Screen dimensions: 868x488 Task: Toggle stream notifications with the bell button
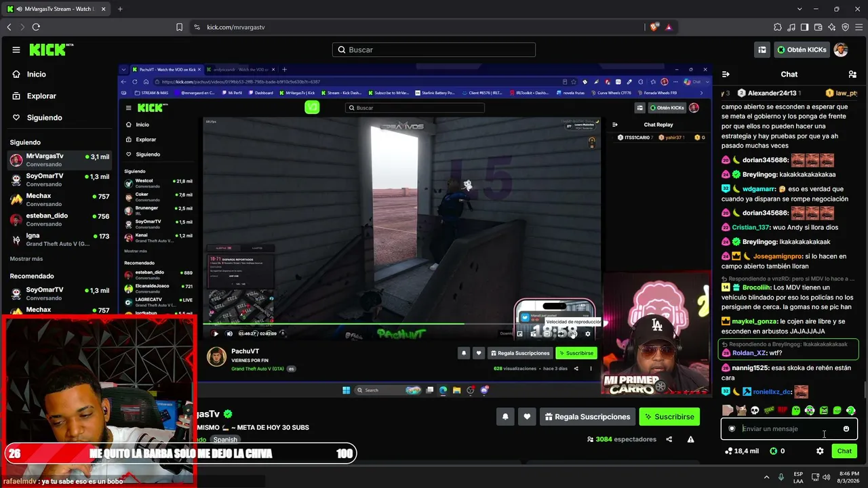coord(505,417)
